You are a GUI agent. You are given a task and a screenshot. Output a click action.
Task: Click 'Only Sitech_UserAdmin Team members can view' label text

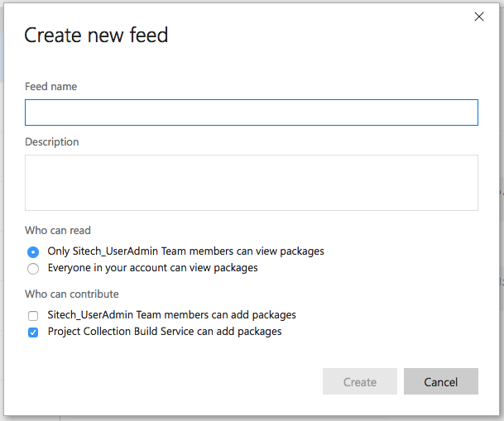point(185,251)
